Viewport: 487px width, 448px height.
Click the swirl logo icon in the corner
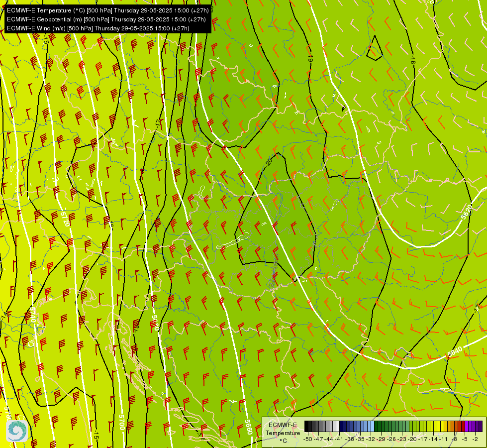click(17, 431)
